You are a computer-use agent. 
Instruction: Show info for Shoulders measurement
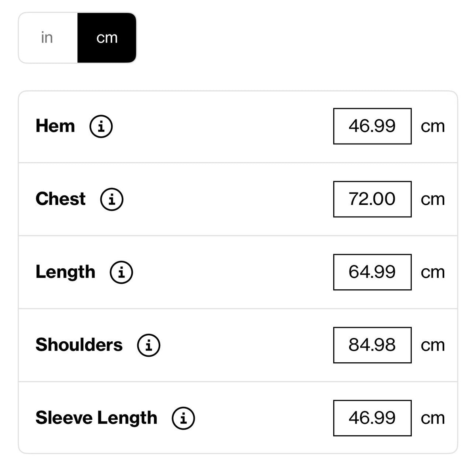(149, 345)
